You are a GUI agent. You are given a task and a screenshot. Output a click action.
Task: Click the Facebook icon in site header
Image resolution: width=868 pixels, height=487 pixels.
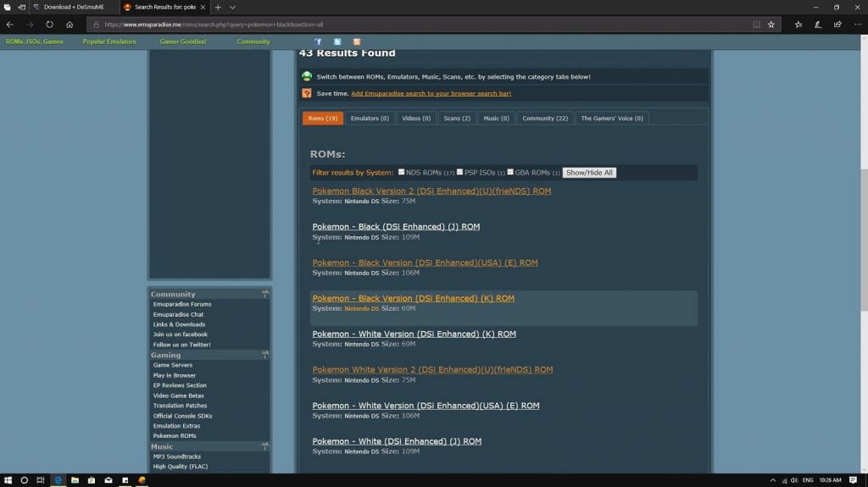click(x=318, y=42)
